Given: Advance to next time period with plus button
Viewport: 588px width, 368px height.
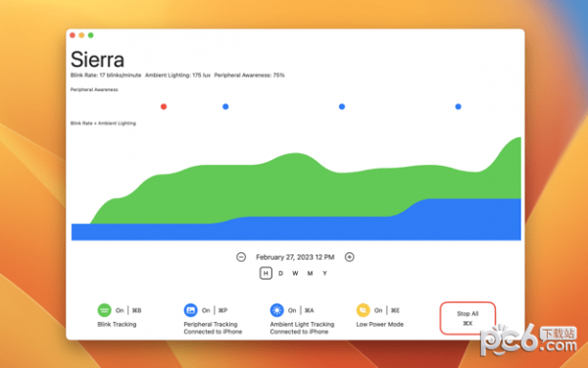Looking at the screenshot, I should point(350,257).
